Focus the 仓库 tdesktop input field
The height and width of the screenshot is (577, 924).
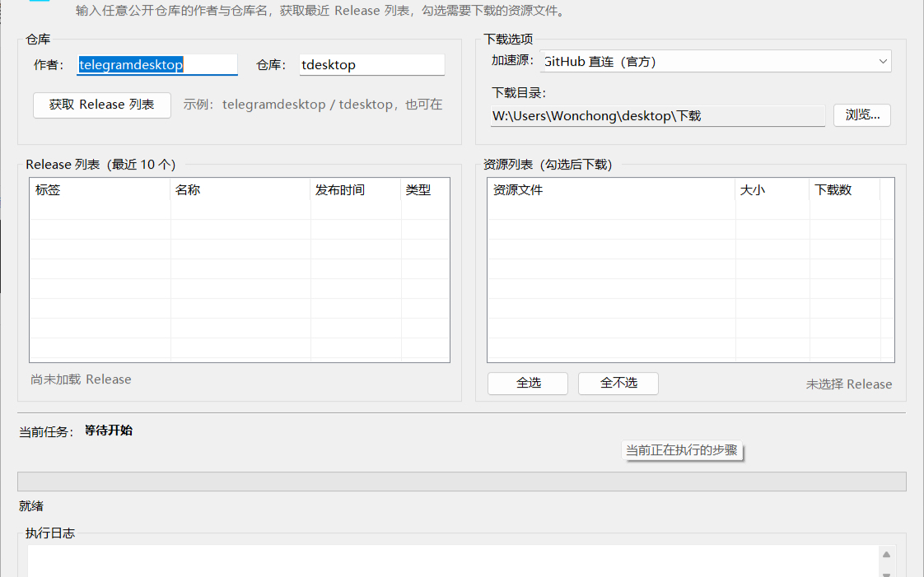372,65
